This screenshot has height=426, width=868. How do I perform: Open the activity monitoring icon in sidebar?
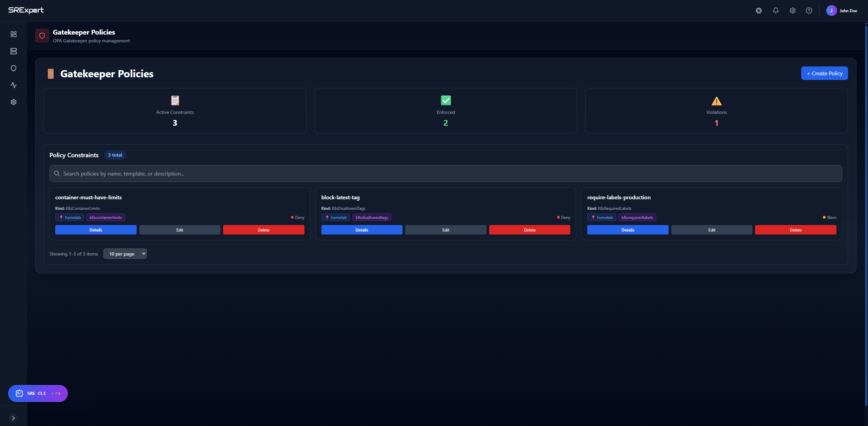pos(14,85)
